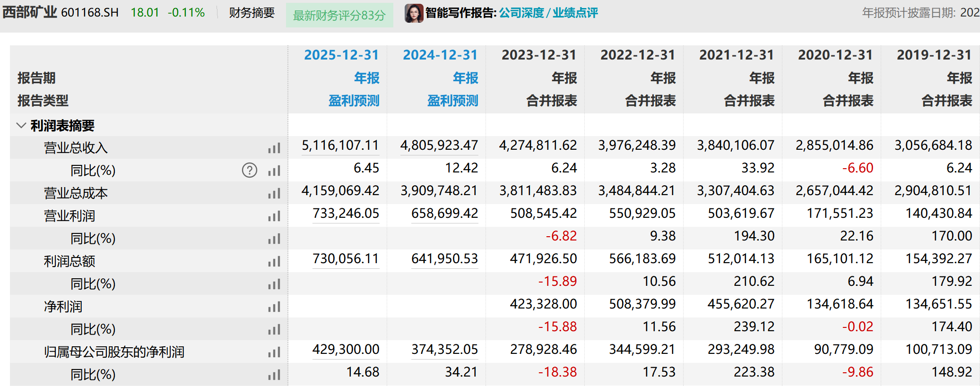Select 2023 营业总收入 value 4,274,811.62
Image resolution: width=980 pixels, height=386 pixels.
pos(538,145)
